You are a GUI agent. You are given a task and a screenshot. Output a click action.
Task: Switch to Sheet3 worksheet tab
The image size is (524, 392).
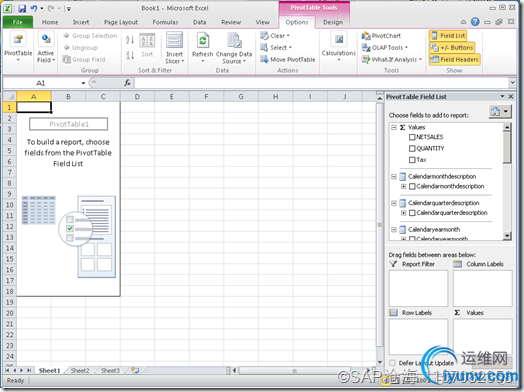[110, 370]
